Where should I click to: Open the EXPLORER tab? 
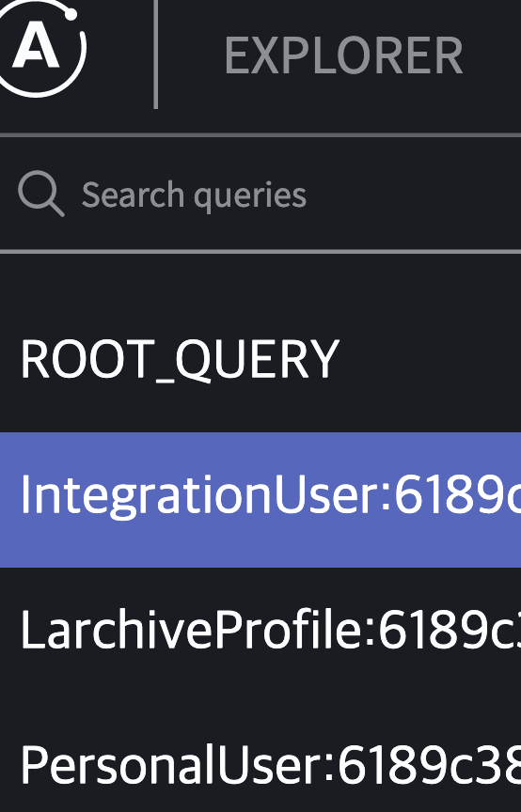coord(343,55)
